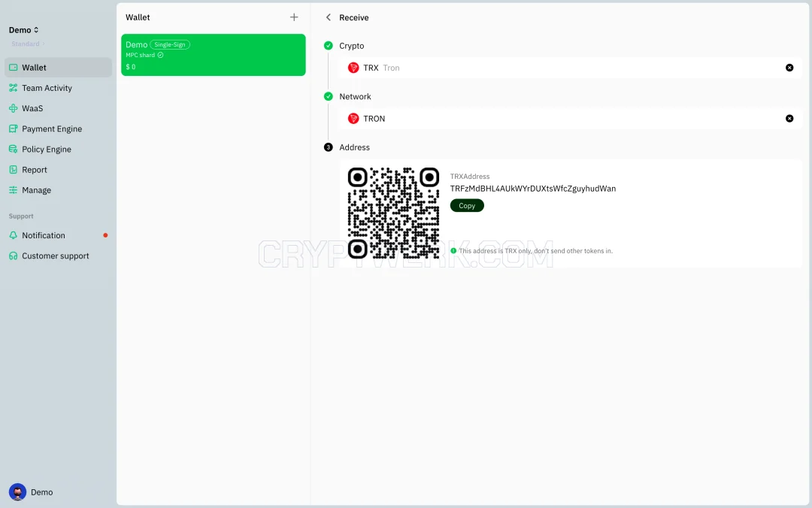Open the Demo workspace switcher
The width and height of the screenshot is (812, 508).
[24, 30]
